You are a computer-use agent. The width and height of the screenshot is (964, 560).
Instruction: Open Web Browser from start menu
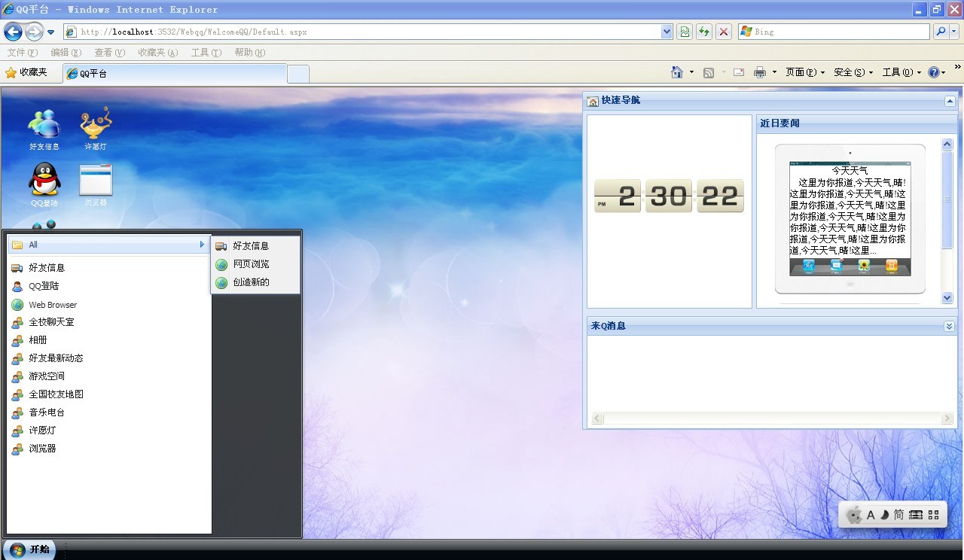[x=109, y=305]
